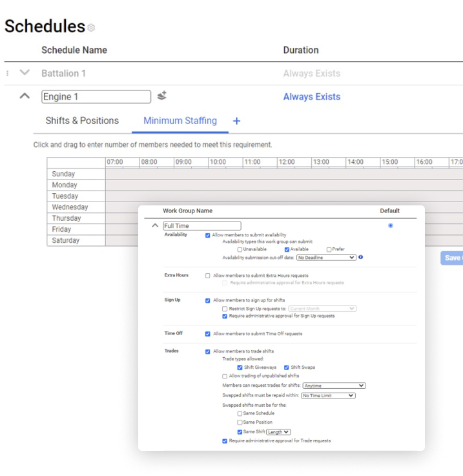Viewport: 463px width, 476px height.
Task: Check Restrict Sign Up requests to
Action: tap(225, 309)
